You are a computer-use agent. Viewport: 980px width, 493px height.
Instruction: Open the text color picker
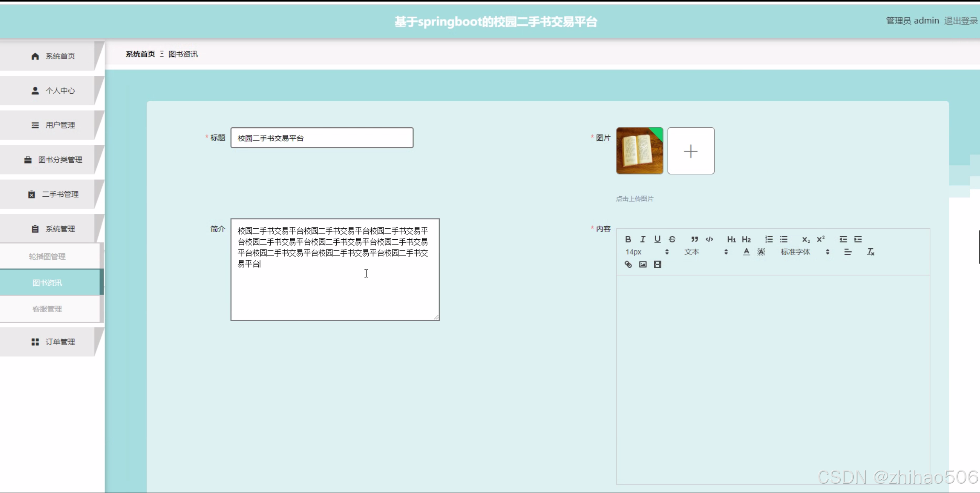point(746,252)
